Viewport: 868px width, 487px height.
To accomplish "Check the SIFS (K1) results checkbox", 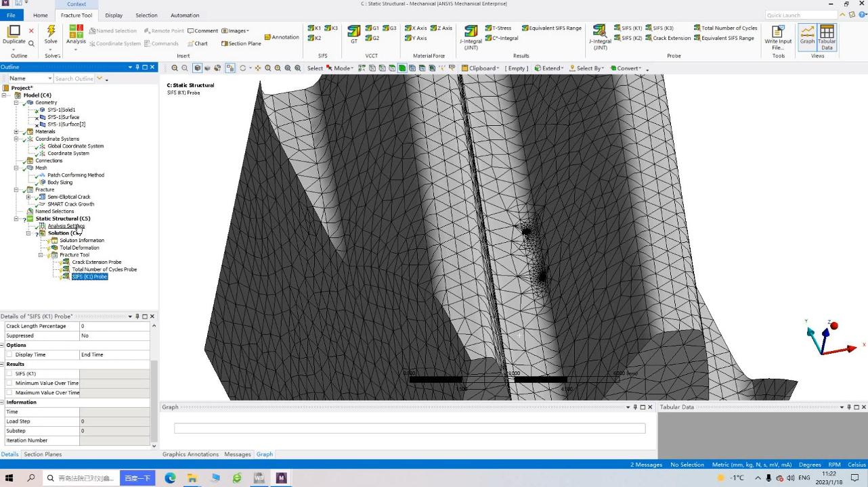I will pyautogui.click(x=9, y=373).
